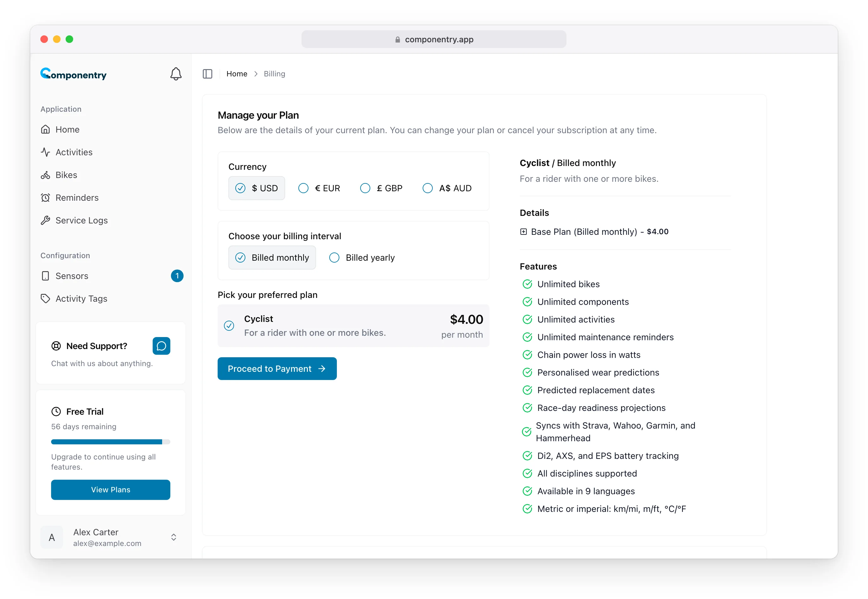Viewport: 868px width, 599px height.
Task: Click the check icon beside All disciplines supported
Action: [x=527, y=474]
